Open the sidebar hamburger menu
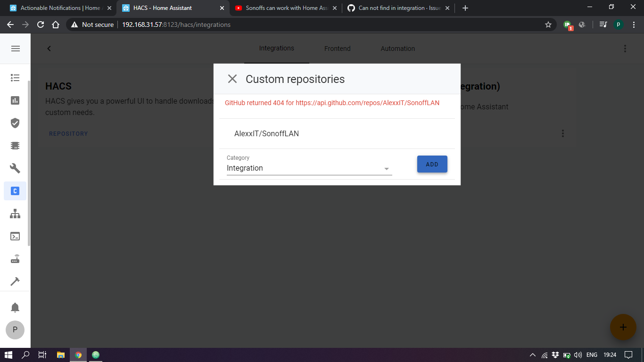The height and width of the screenshot is (362, 644). (15, 48)
